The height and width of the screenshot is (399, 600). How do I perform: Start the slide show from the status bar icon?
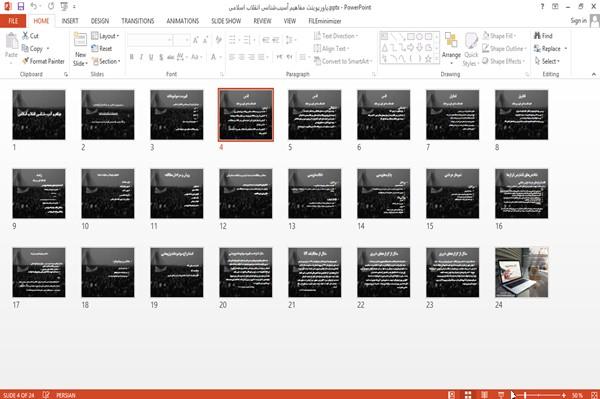pos(501,395)
